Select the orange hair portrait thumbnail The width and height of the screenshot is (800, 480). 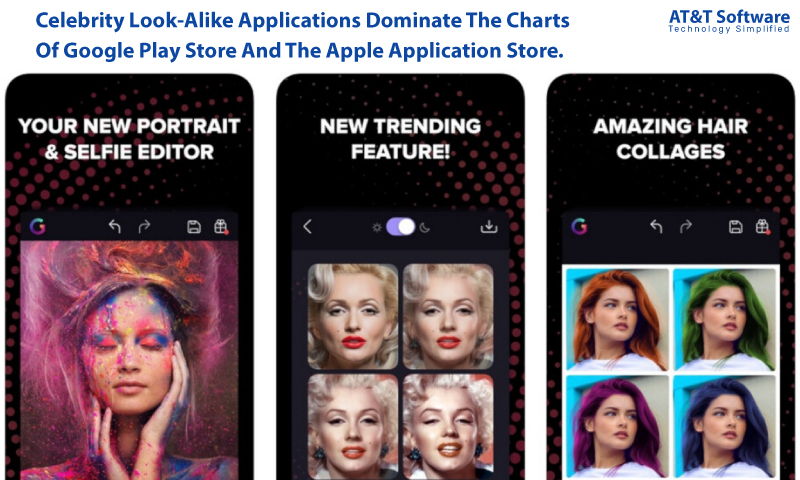pos(617,320)
